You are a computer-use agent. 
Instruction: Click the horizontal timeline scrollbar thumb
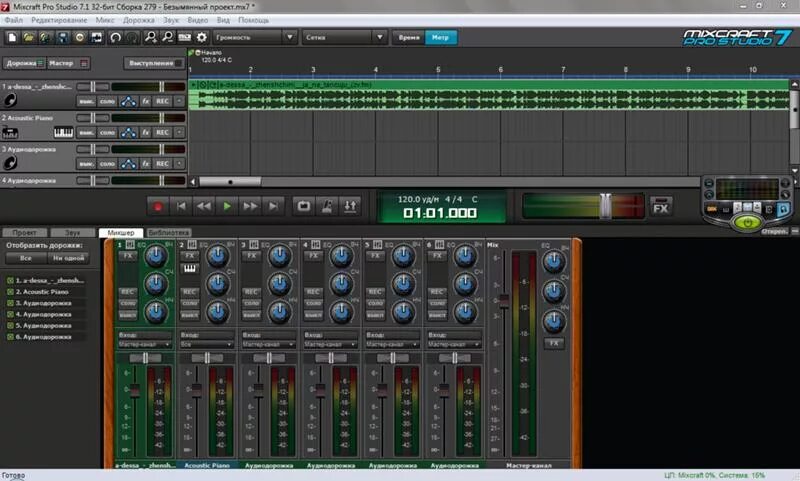click(x=230, y=182)
